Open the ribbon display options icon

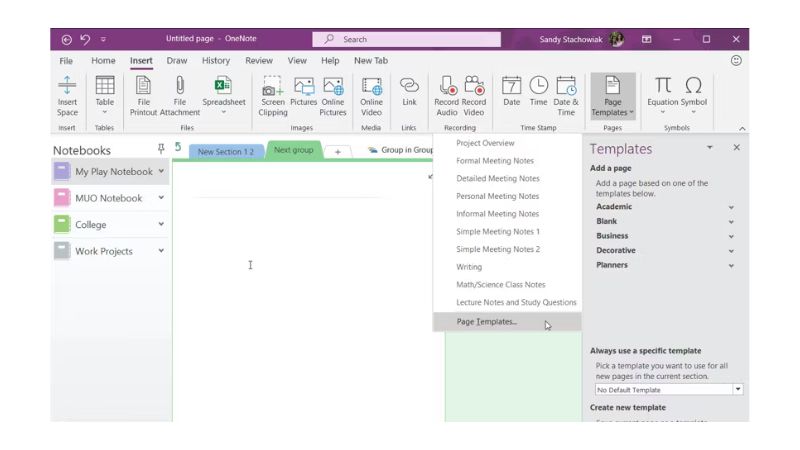coord(646,39)
